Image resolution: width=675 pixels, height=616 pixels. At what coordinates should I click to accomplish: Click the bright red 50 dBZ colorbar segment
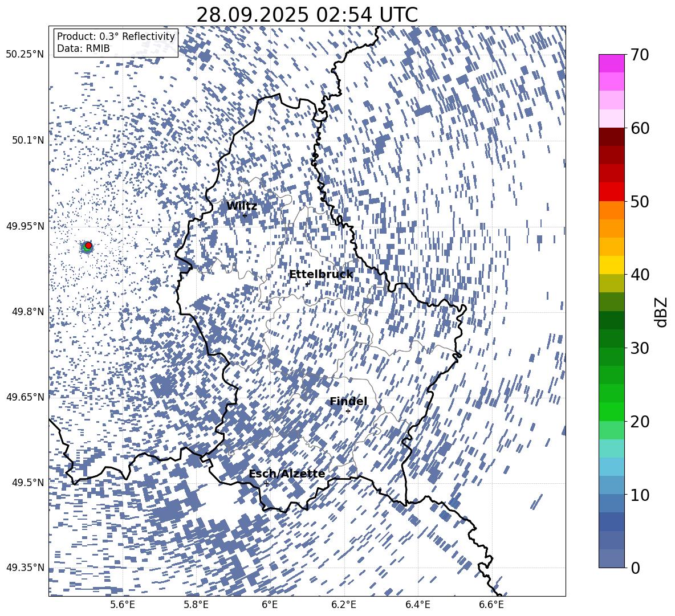pos(611,192)
